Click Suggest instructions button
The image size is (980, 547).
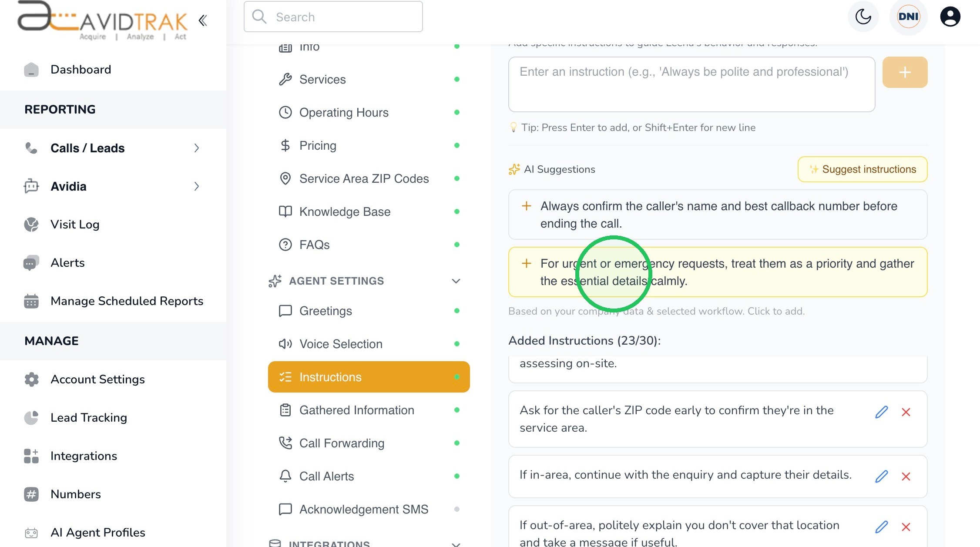tap(862, 169)
